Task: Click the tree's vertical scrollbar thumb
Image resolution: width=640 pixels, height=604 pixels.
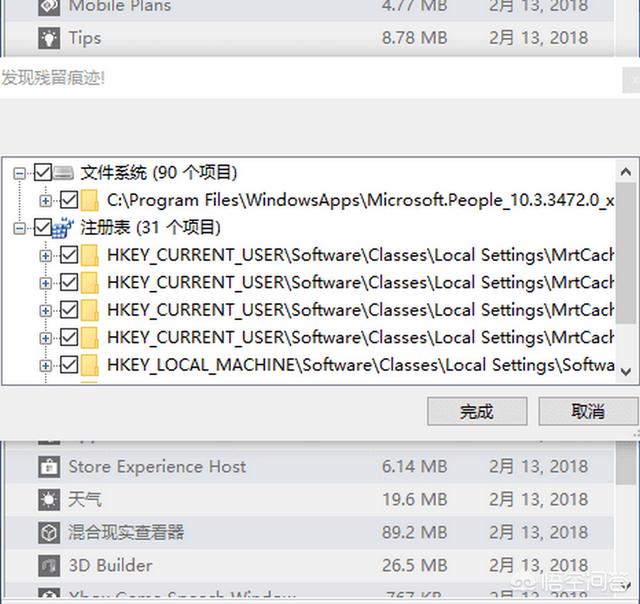Action: click(626, 253)
